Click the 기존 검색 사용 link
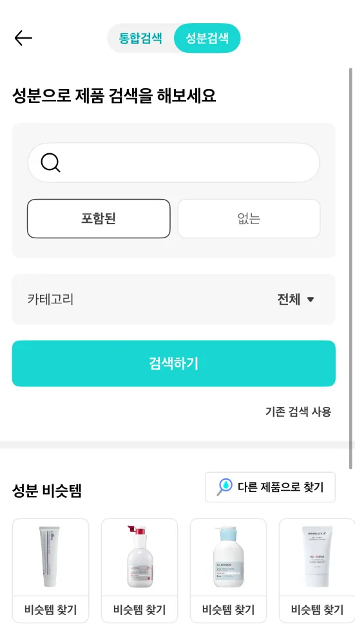Image resolution: width=355 pixels, height=644 pixels. point(298,412)
